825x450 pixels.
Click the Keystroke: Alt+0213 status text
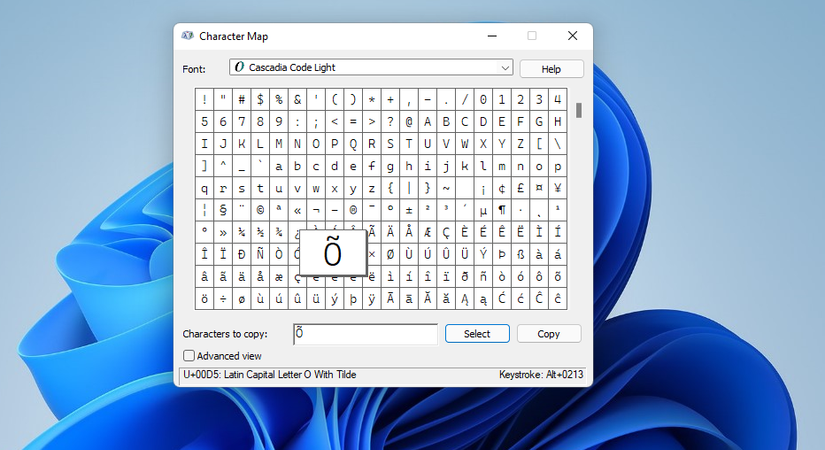tap(541, 374)
